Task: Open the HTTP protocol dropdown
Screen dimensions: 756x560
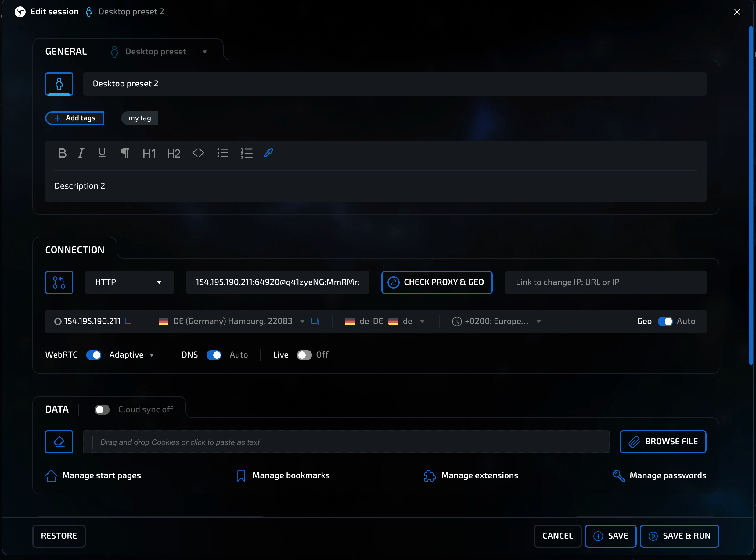Action: (129, 282)
